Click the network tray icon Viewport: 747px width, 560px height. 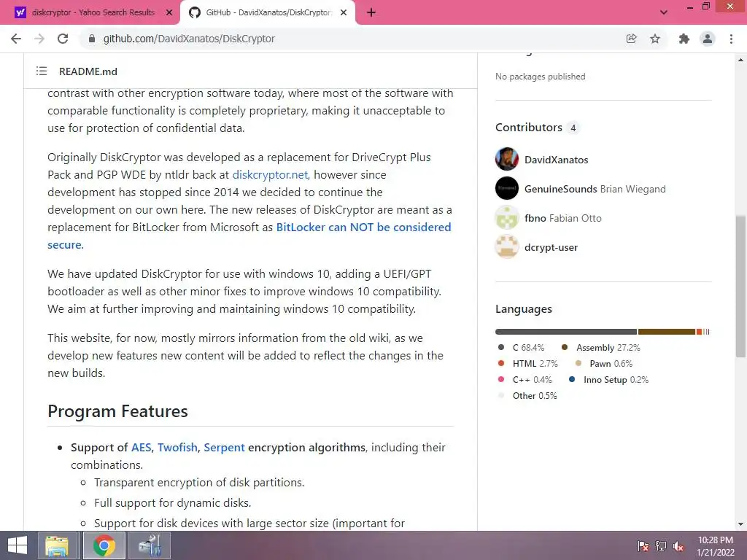[661, 546]
